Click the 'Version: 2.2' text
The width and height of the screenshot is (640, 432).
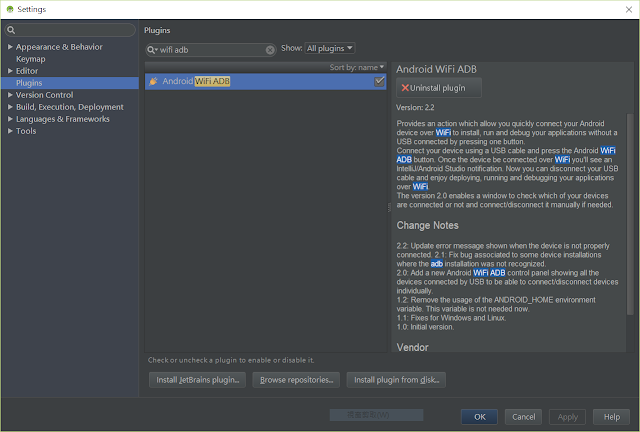(415, 107)
